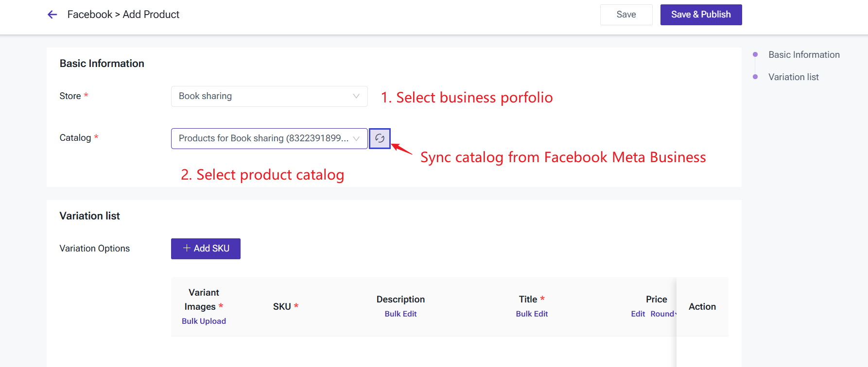Screen dimensions: 868x367
Task: Click Bulk Edit under Description column
Action: [400, 314]
